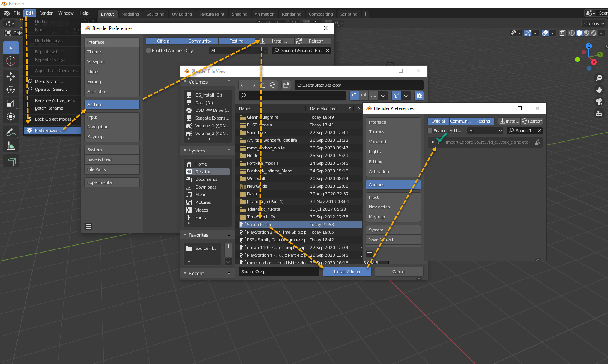Click Install... in background Preferences window

click(x=276, y=41)
